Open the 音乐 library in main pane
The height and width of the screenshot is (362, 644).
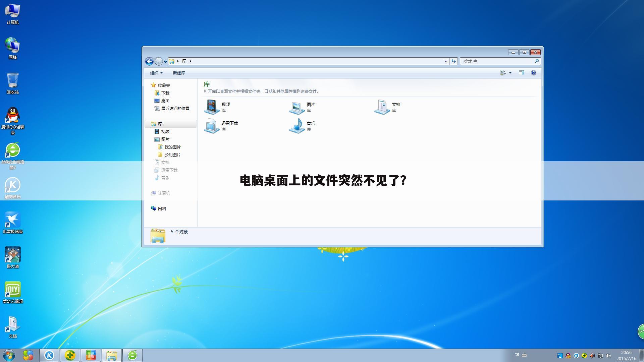tap(303, 126)
